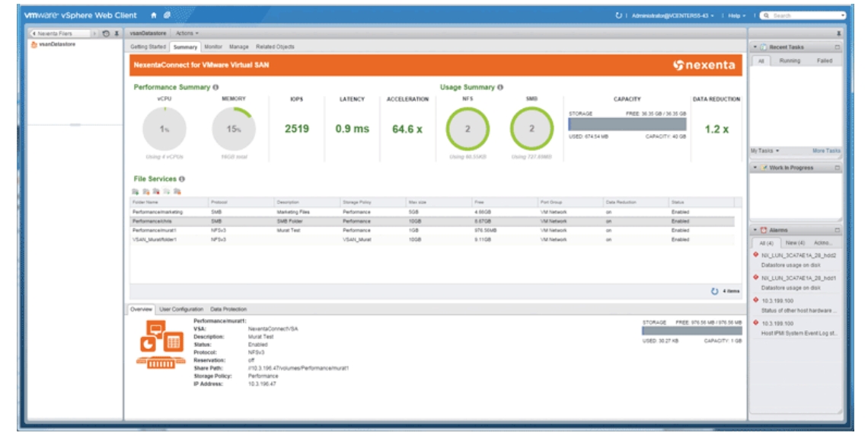The width and height of the screenshot is (868, 436).
Task: Click the orange file share graphic in Overview
Action: (x=161, y=344)
